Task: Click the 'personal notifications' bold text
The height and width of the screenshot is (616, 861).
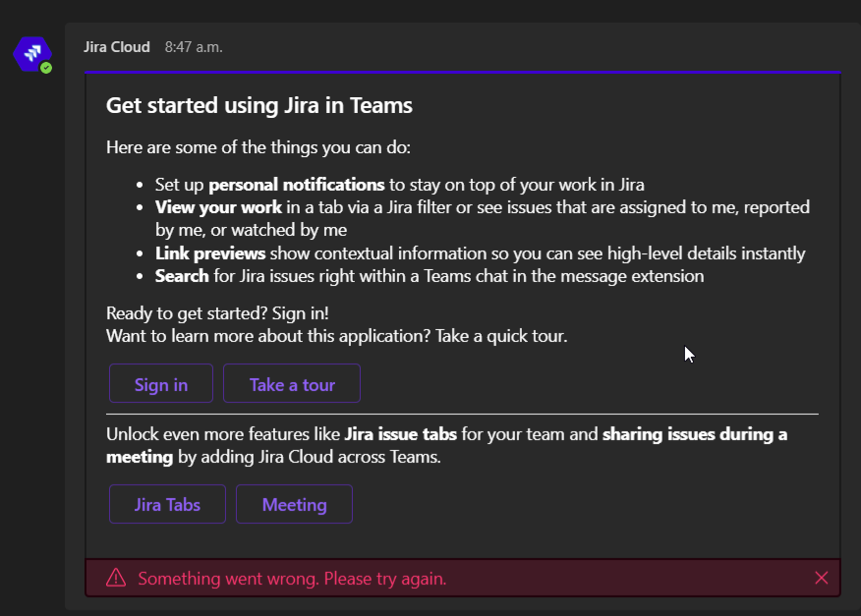Action: tap(297, 185)
